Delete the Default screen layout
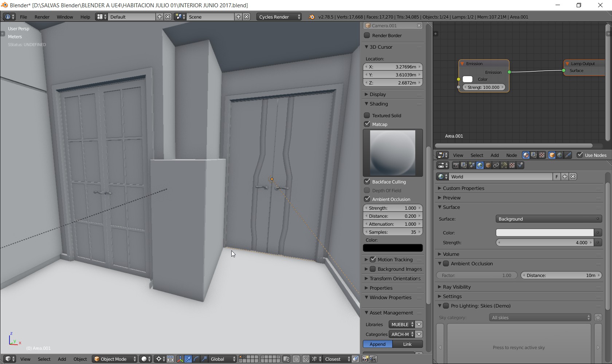 click(168, 17)
